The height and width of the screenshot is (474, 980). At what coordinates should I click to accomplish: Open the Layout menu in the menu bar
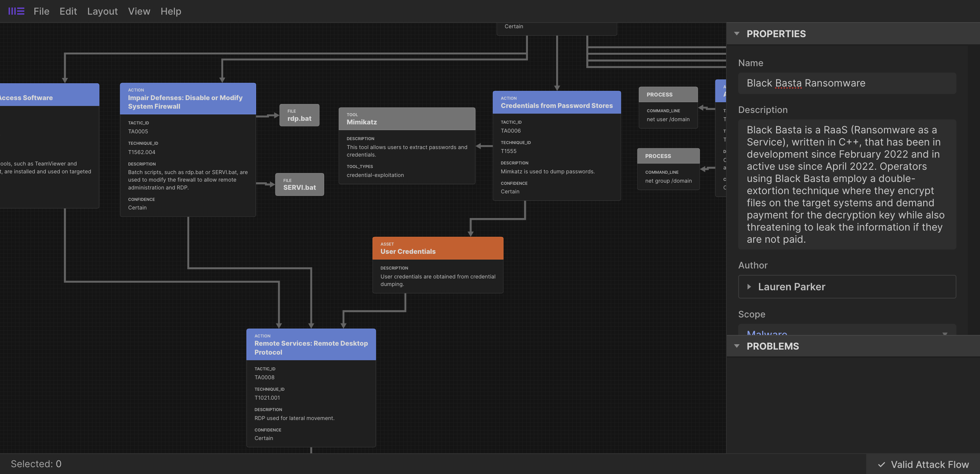coord(103,11)
